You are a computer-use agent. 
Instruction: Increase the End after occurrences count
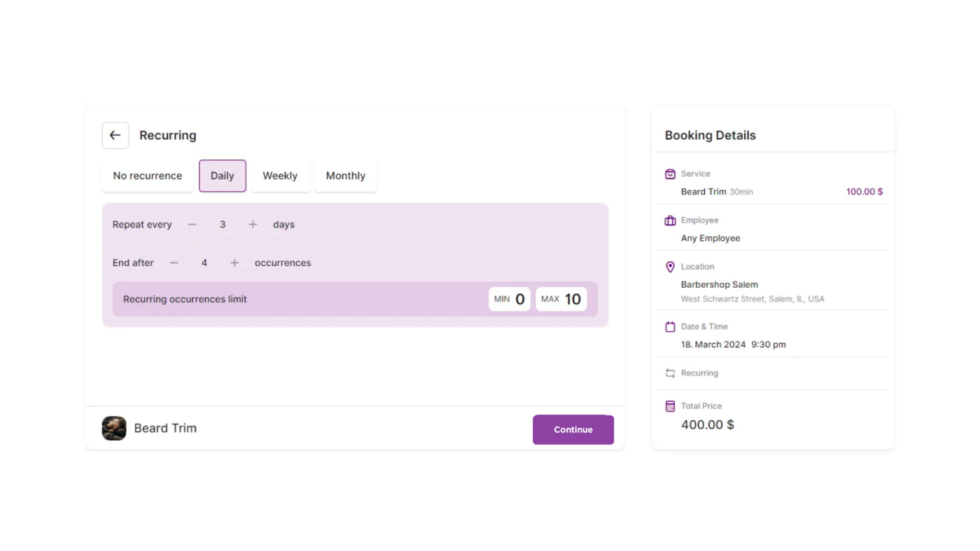[234, 263]
